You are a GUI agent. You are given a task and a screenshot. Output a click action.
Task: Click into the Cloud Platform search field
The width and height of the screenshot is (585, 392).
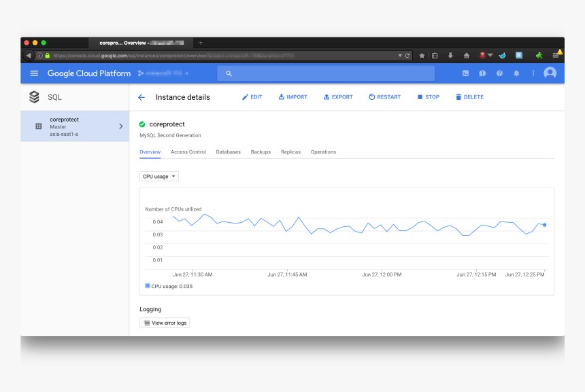(x=327, y=73)
